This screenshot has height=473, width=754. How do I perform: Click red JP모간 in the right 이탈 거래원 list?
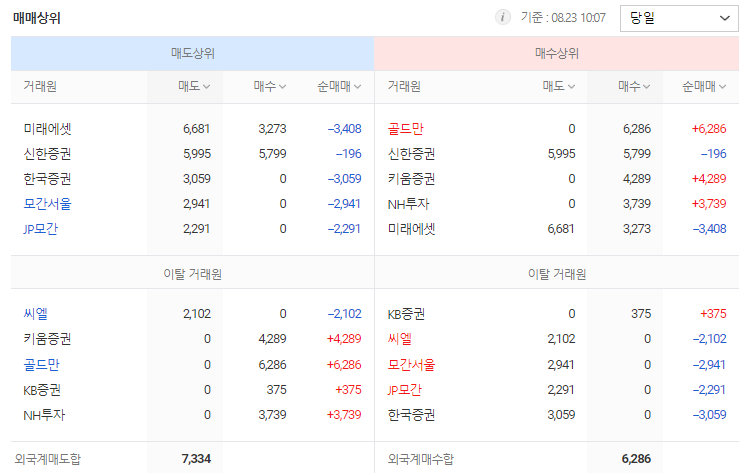point(404,390)
